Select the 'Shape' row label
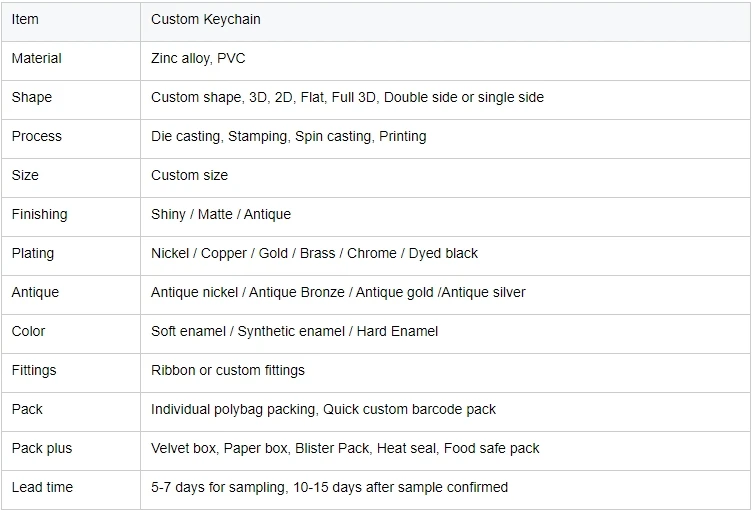Image resolution: width=752 pixels, height=510 pixels. [32, 98]
